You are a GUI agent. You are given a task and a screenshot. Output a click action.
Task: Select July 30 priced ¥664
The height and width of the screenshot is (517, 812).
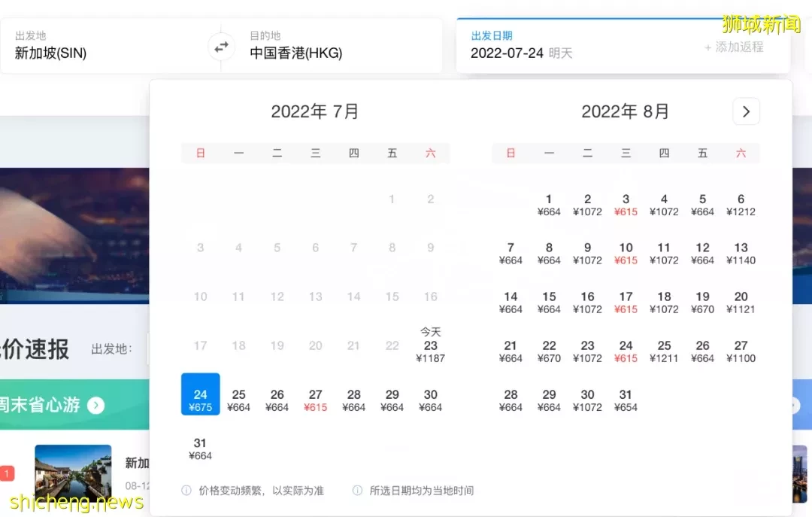click(x=430, y=400)
